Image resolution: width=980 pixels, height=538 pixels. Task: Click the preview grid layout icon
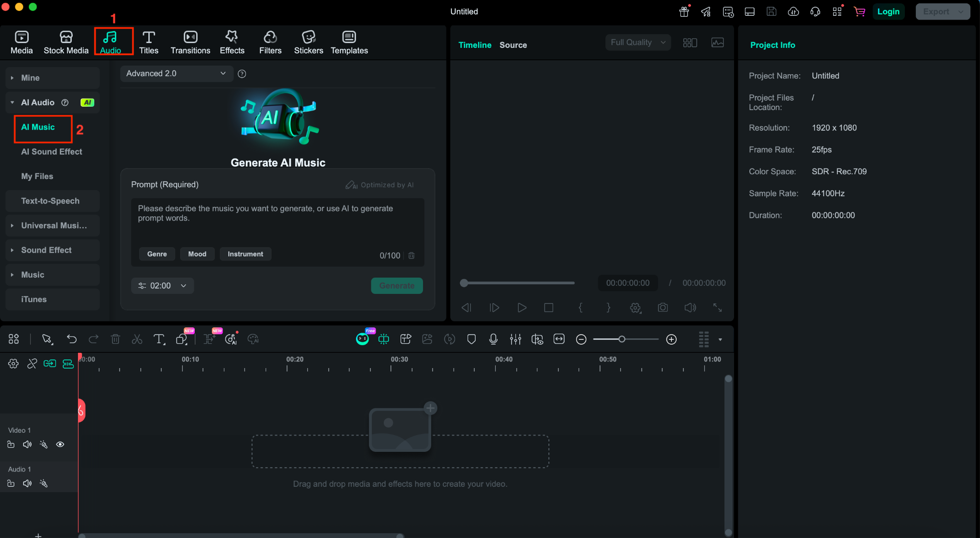pyautogui.click(x=690, y=43)
